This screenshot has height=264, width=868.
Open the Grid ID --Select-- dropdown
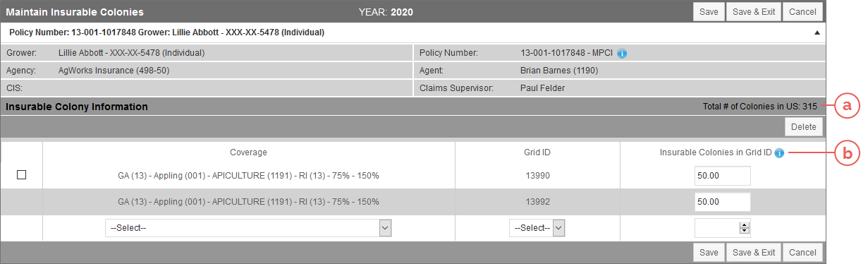point(537,228)
